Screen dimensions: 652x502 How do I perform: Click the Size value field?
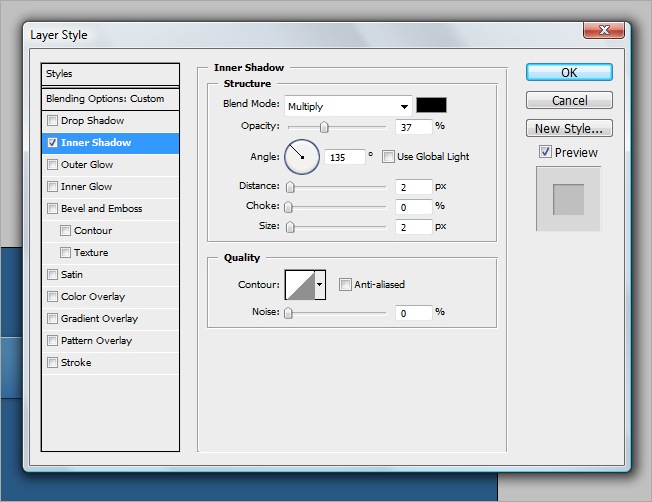point(414,227)
